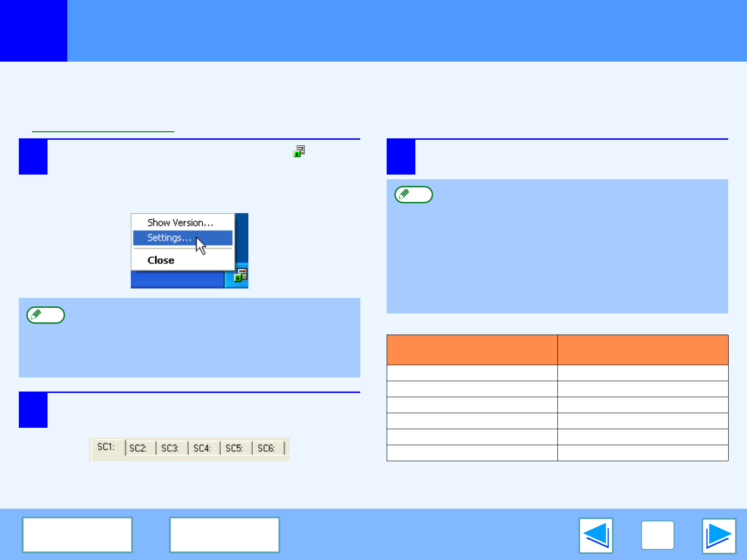Click the pencil note icon above the table

(x=413, y=194)
